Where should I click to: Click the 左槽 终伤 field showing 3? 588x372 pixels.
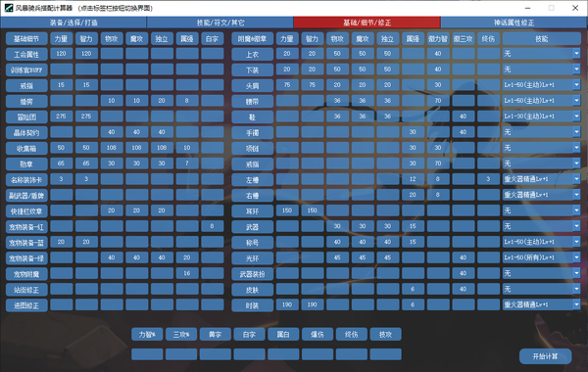pyautogui.click(x=488, y=179)
